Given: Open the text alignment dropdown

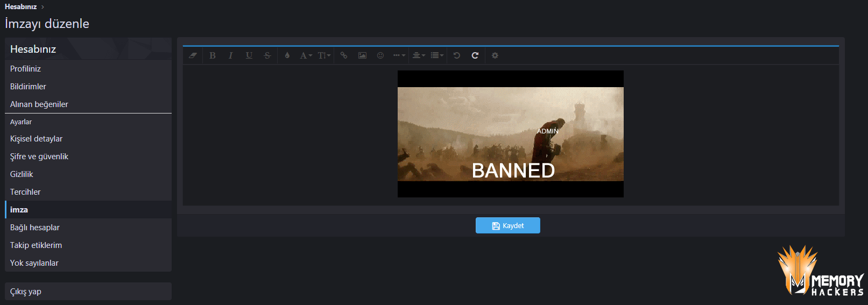Looking at the screenshot, I should 419,55.
